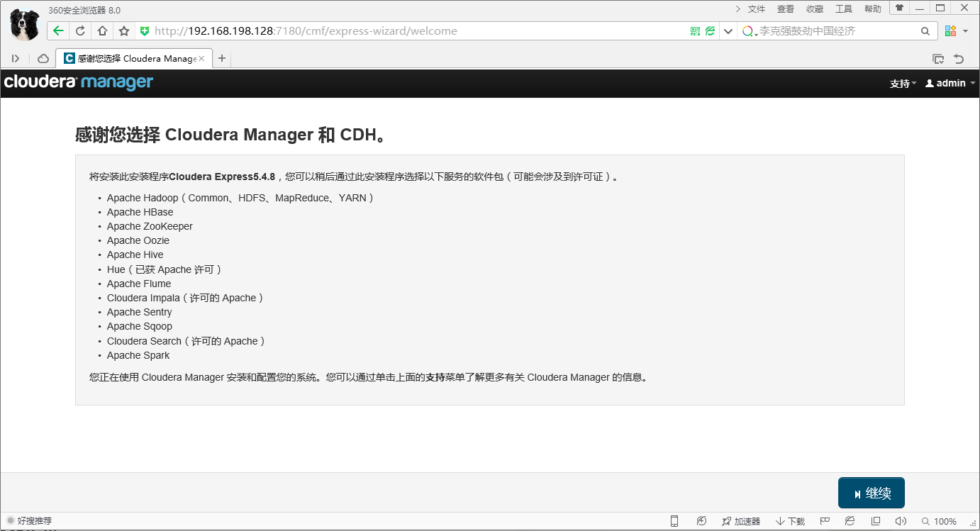Click Cloudera Impala list item
The image size is (980, 531).
(x=186, y=298)
